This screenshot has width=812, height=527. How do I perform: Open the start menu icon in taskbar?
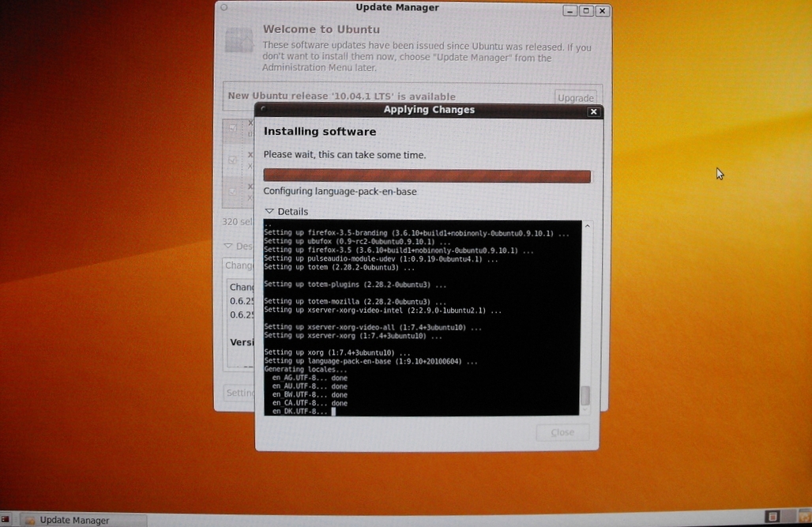tap(6, 520)
